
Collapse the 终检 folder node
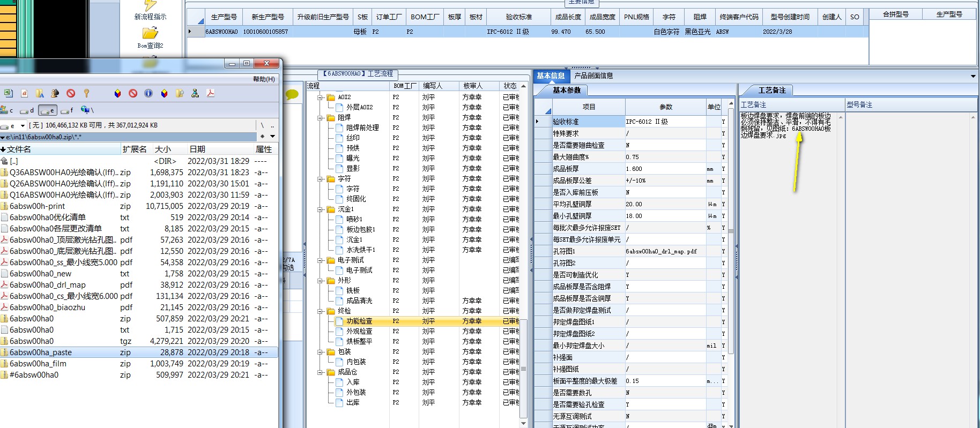click(320, 311)
